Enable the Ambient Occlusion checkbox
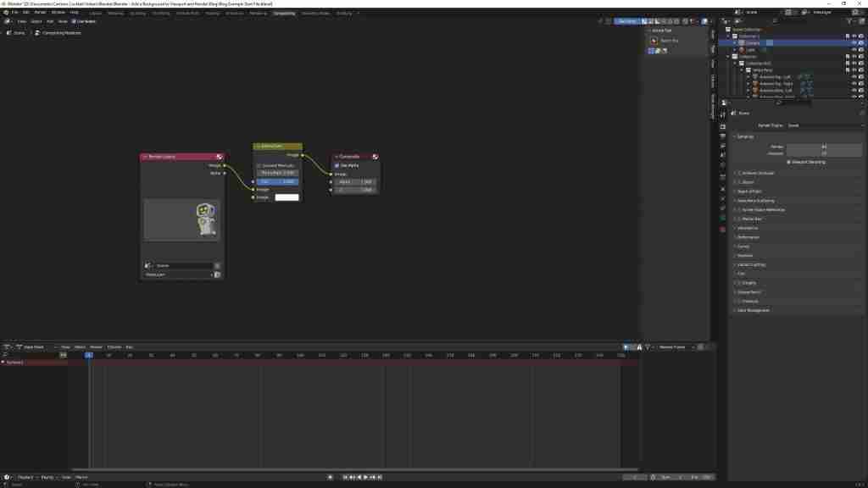 [x=739, y=173]
